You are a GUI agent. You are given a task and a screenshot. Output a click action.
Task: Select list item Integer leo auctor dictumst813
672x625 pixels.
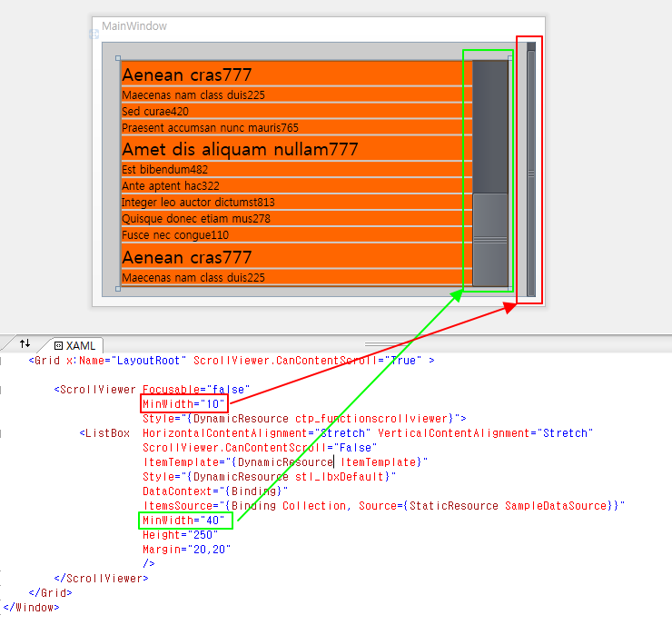(297, 202)
